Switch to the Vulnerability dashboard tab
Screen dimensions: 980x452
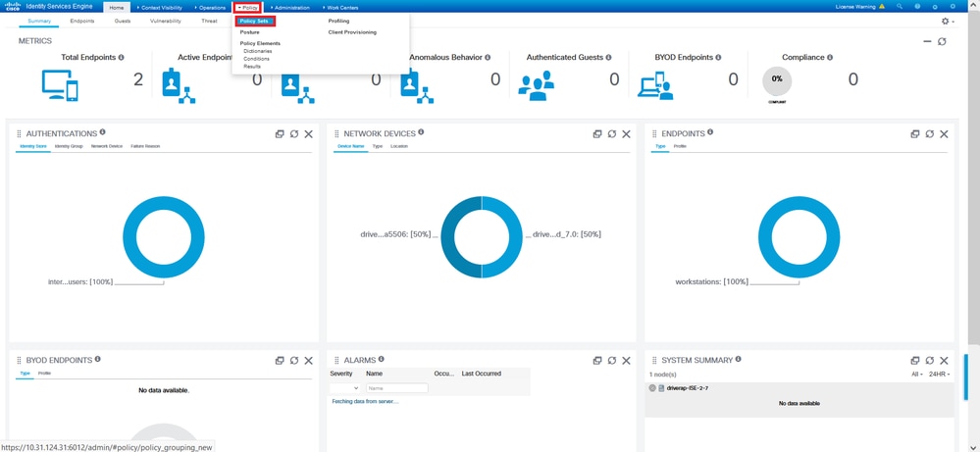click(166, 21)
